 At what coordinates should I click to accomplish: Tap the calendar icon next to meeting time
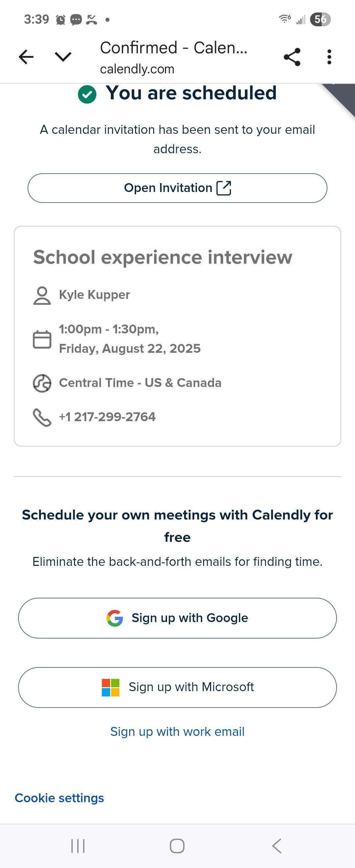pos(42,339)
